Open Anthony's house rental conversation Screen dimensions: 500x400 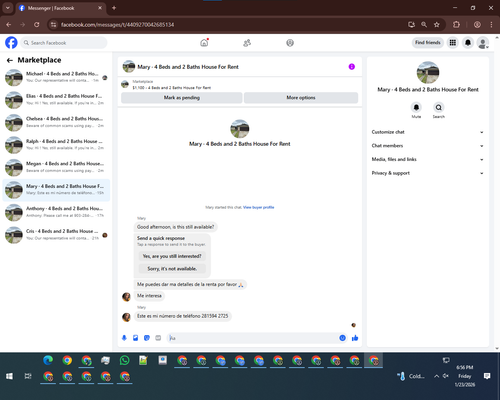coord(56,212)
